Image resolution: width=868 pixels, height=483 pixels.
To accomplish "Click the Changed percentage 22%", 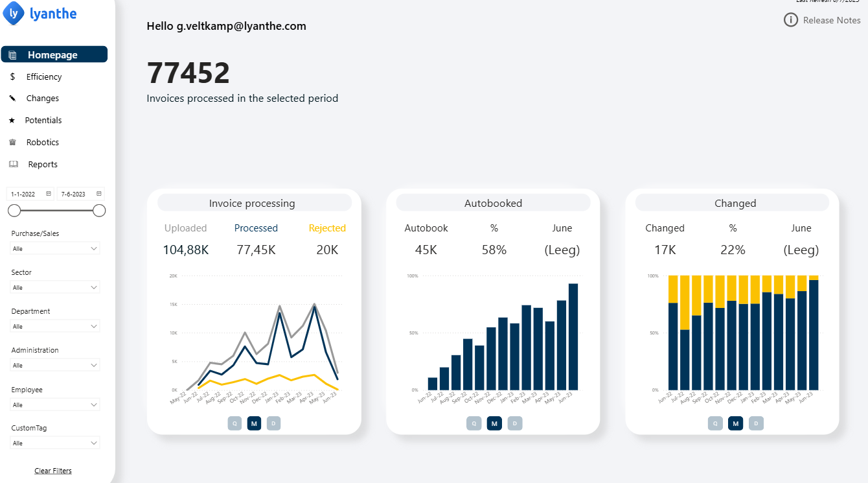I will coord(733,250).
